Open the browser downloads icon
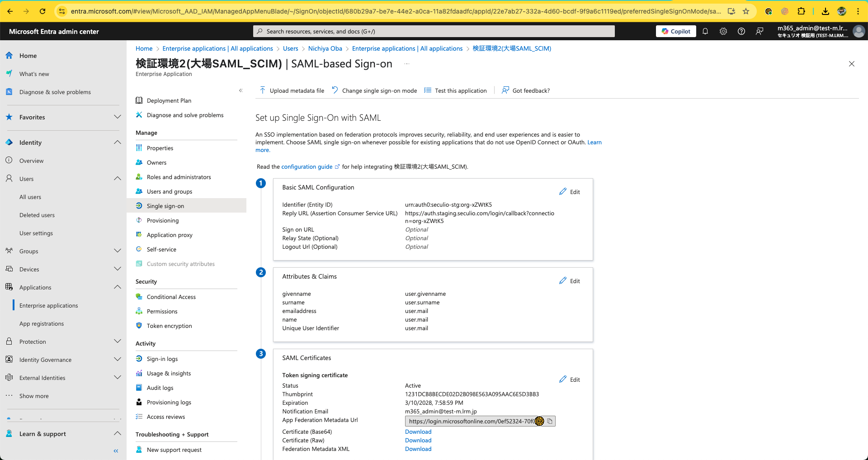 pos(826,11)
